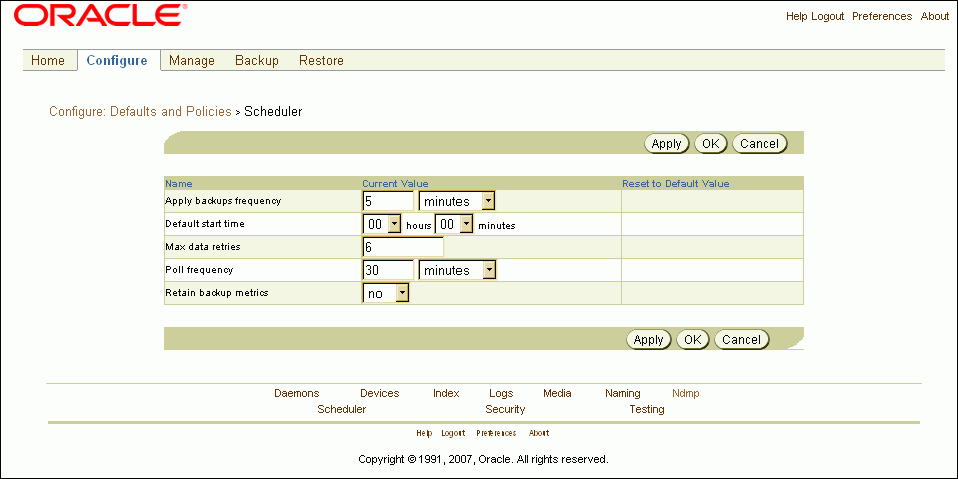Click the Oracle copyright notice text
958x479 pixels.
pos(483,459)
